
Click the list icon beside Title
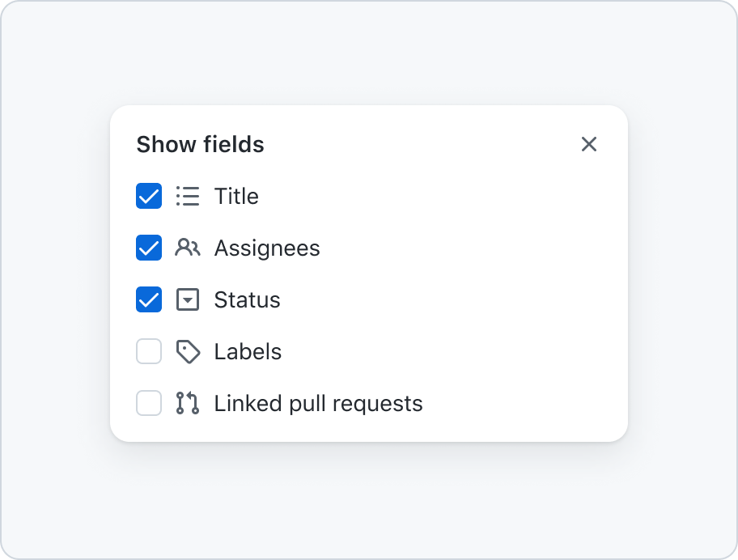click(188, 196)
